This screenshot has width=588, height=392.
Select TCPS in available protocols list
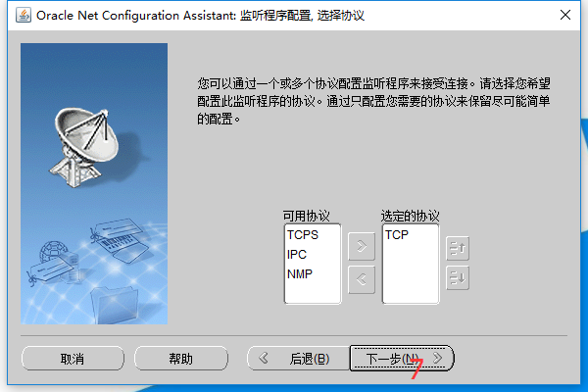[303, 235]
